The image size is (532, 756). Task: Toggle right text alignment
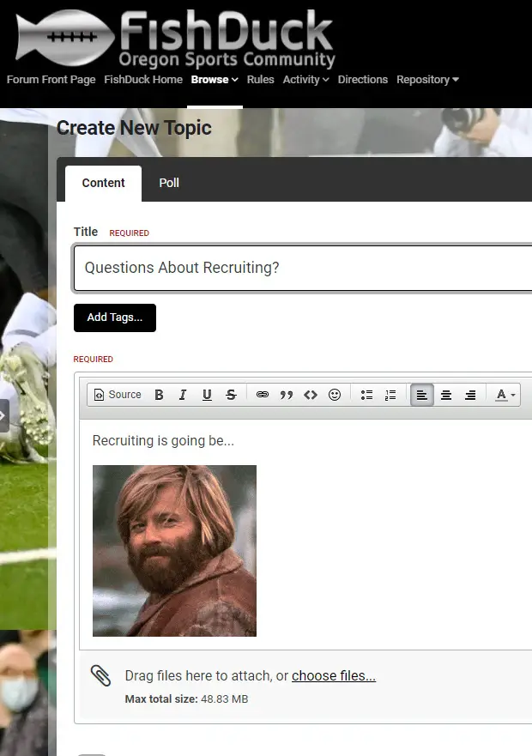(470, 395)
